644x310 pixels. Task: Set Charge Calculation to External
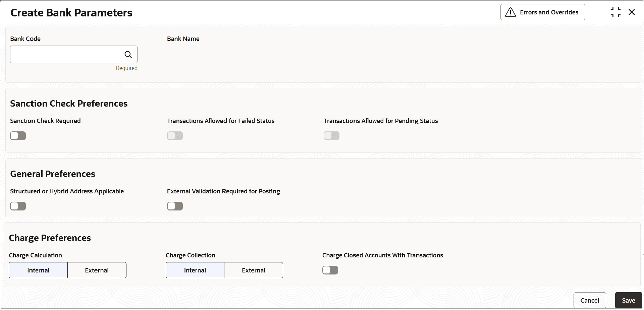[97, 270]
